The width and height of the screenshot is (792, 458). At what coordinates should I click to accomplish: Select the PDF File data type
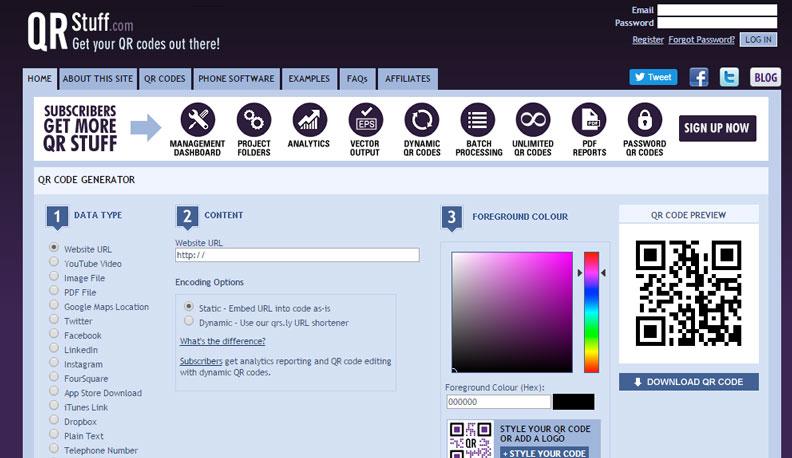(54, 290)
